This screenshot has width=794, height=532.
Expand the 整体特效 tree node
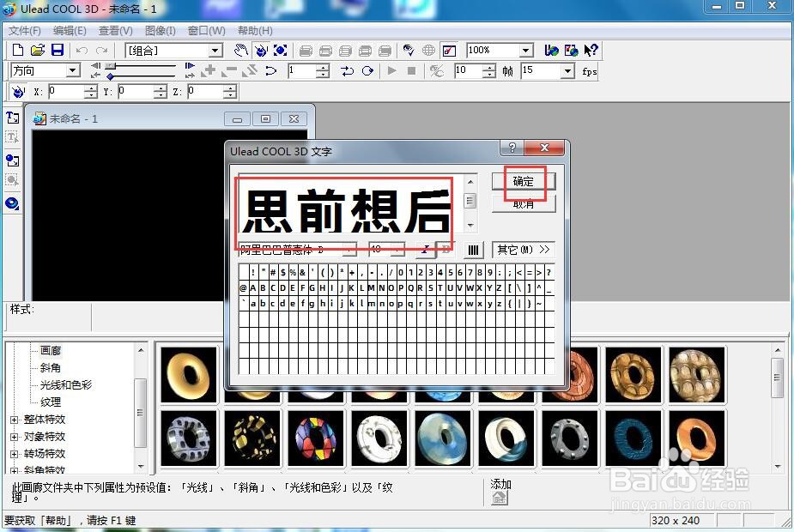point(15,420)
